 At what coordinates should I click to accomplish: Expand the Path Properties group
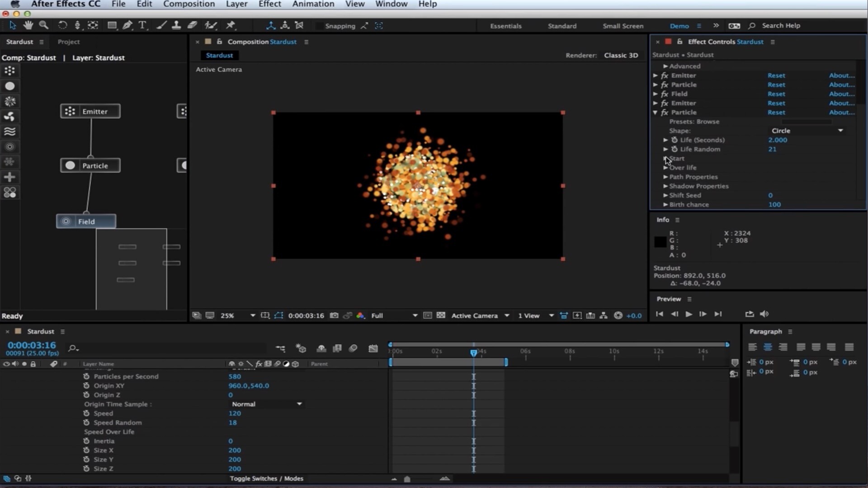(x=665, y=177)
